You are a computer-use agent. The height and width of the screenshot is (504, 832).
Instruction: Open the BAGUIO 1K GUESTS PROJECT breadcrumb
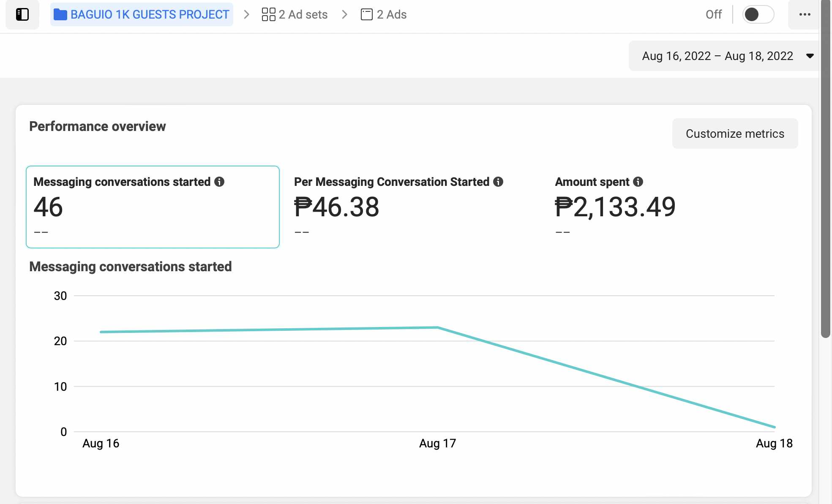pyautogui.click(x=150, y=14)
